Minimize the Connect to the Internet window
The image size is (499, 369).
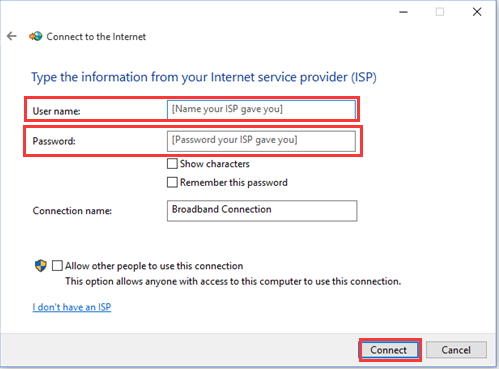403,12
